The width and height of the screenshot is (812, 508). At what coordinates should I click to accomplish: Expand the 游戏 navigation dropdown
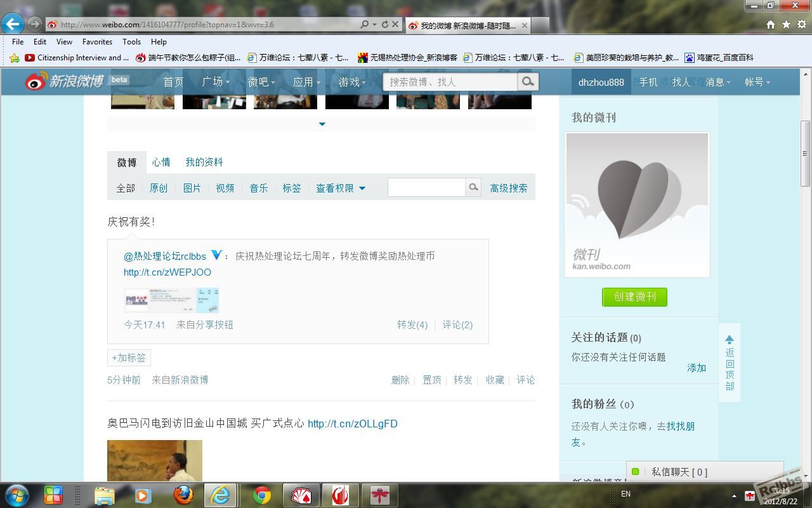pos(352,82)
